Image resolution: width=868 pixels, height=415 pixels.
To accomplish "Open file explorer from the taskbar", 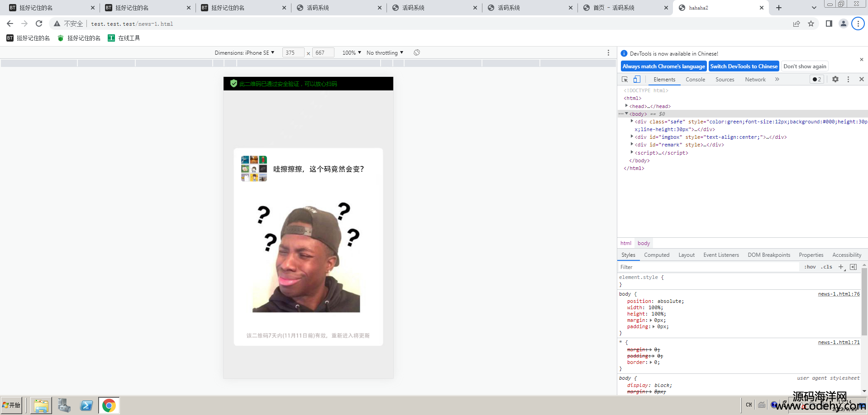I will (x=41, y=406).
